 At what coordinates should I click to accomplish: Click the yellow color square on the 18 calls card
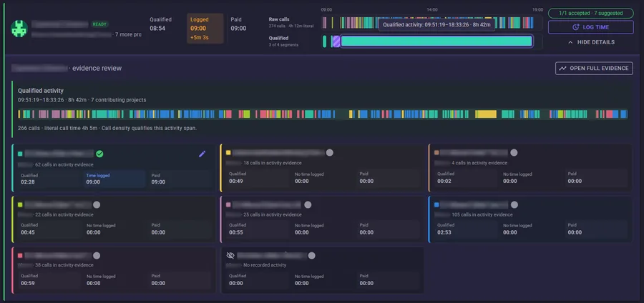pyautogui.click(x=228, y=152)
